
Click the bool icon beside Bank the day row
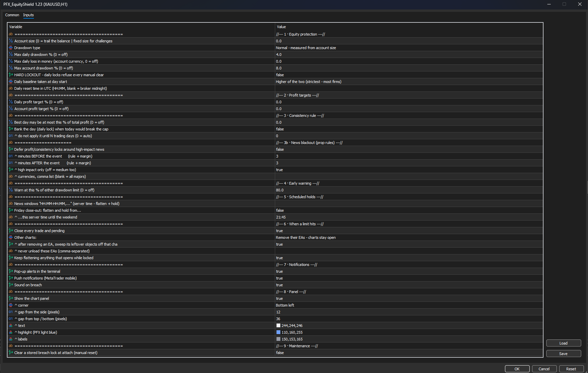(11, 129)
